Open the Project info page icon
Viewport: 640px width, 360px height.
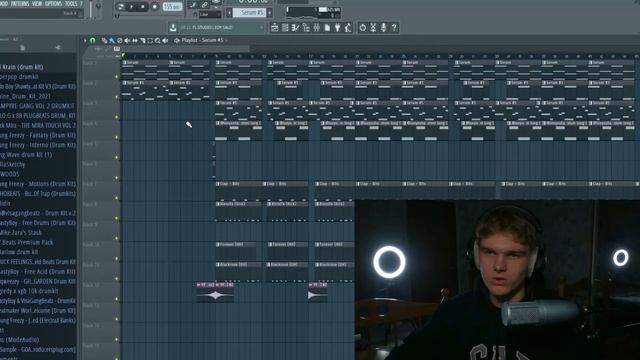pyautogui.click(x=327, y=27)
